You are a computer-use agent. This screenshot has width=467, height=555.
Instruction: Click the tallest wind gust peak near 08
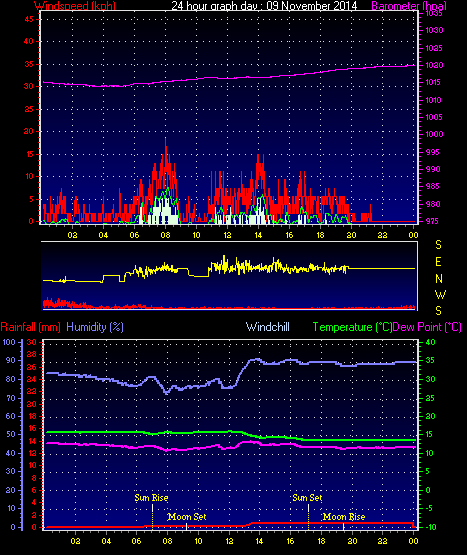tap(165, 140)
